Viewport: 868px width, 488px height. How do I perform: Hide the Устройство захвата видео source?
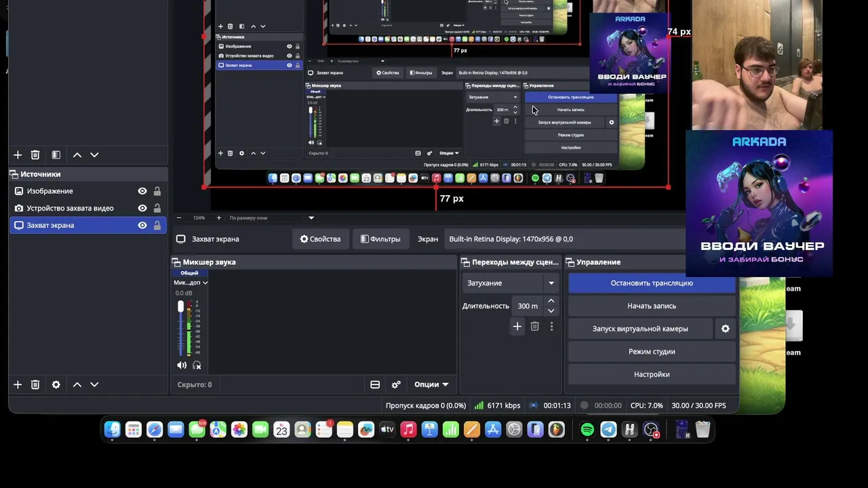coord(142,208)
